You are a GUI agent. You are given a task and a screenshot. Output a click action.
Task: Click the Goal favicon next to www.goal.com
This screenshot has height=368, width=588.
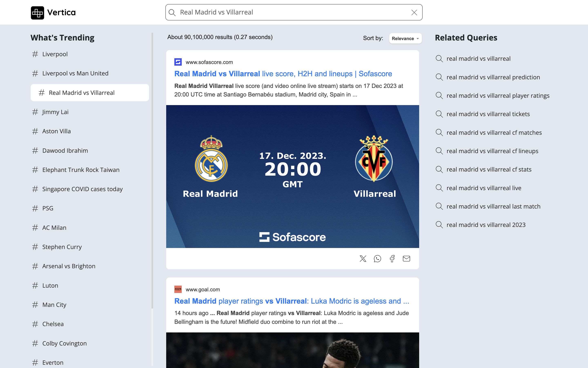(178, 289)
